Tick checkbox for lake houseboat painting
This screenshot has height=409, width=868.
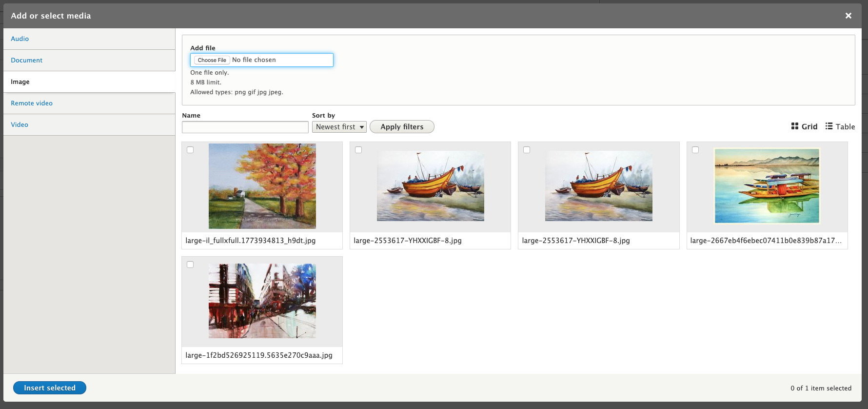[x=695, y=150]
